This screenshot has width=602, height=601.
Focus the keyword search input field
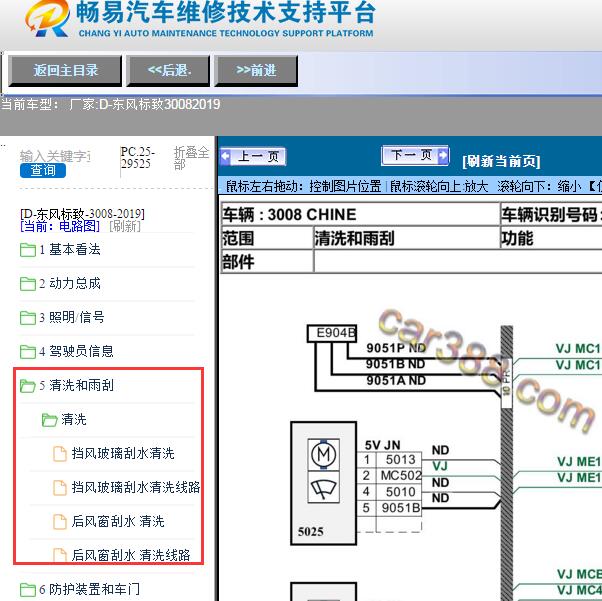(x=55, y=156)
